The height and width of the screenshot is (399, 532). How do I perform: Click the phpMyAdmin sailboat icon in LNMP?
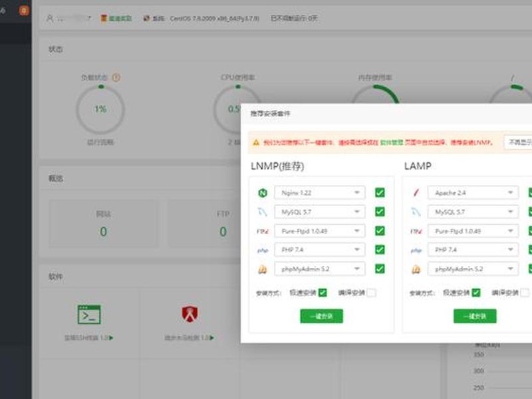[x=263, y=269]
